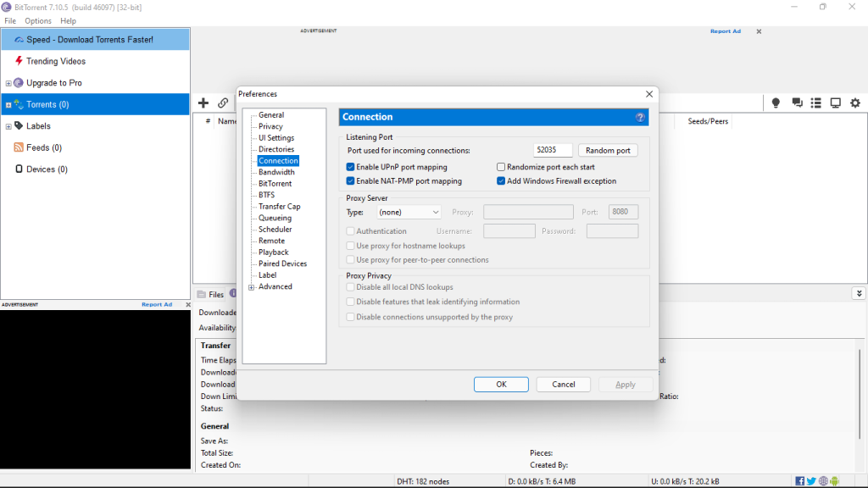Open the lightbulb tips icon on the toolbar
Viewport: 868px width, 488px height.
(776, 103)
